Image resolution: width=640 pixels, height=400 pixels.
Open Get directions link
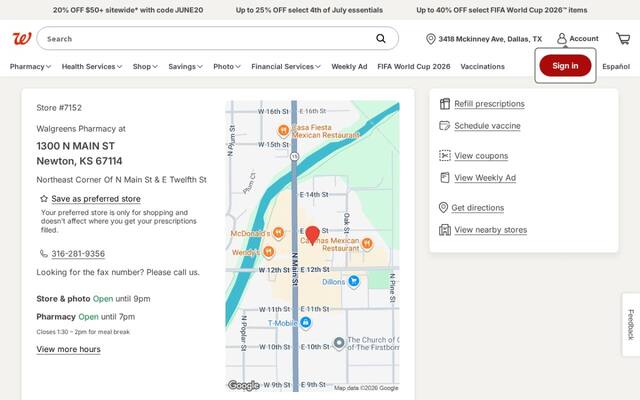(478, 208)
